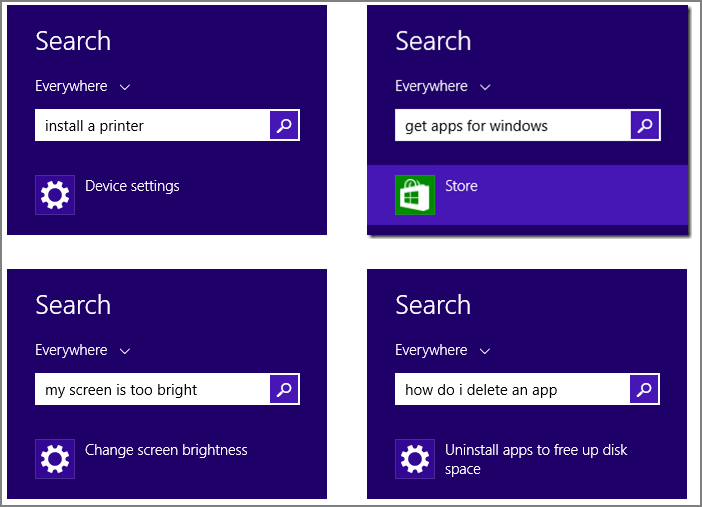Screen dimensions: 702x507
Task: Click the green Store shopping bag icon
Action: (415, 195)
